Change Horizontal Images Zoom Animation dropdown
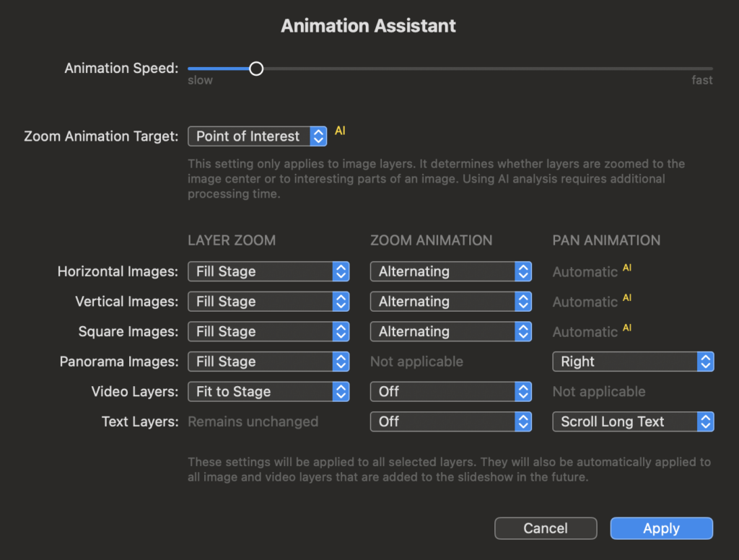The width and height of the screenshot is (739, 560). coord(451,271)
